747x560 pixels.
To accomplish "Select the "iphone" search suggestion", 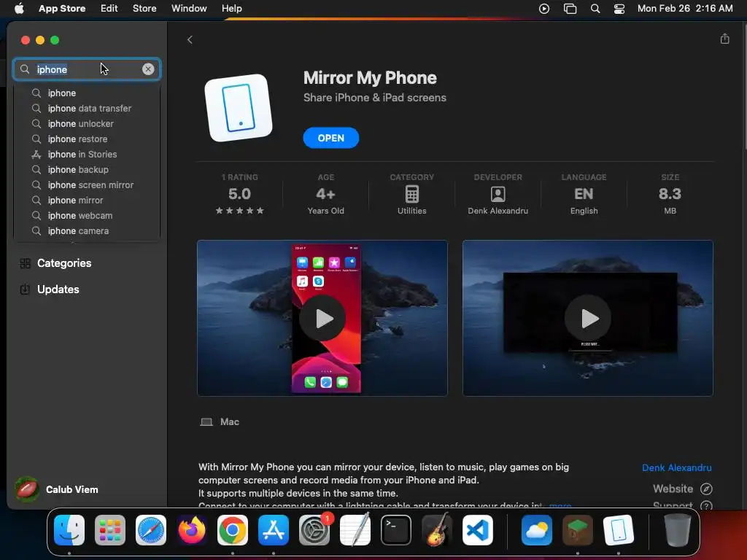I will tap(87, 93).
